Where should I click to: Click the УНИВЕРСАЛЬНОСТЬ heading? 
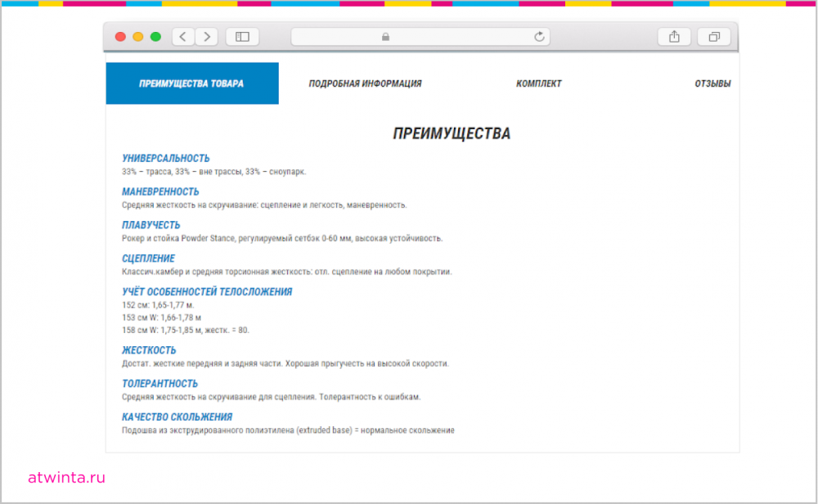click(x=166, y=158)
